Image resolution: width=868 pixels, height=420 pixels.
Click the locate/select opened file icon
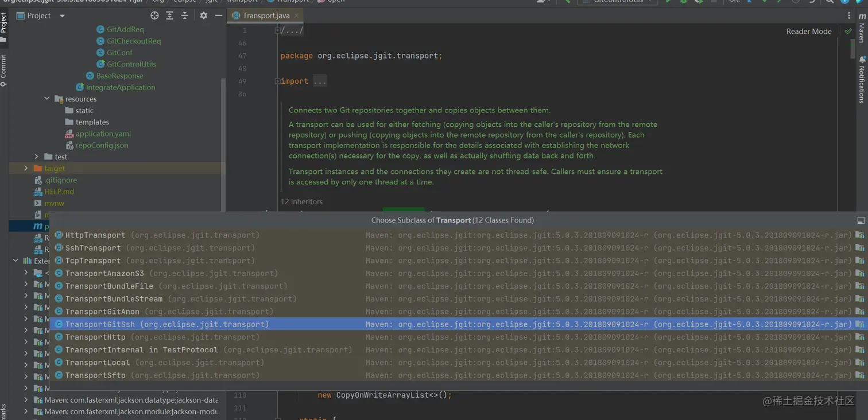tap(154, 15)
